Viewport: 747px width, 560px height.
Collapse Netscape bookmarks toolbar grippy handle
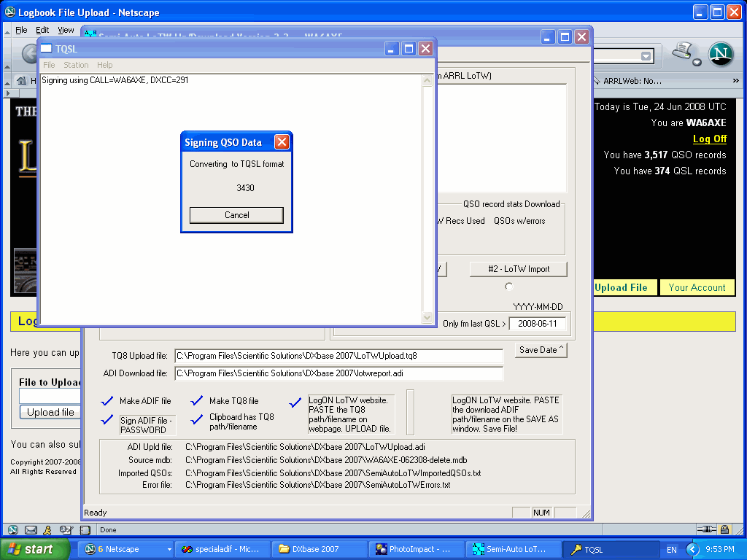[x=7, y=83]
